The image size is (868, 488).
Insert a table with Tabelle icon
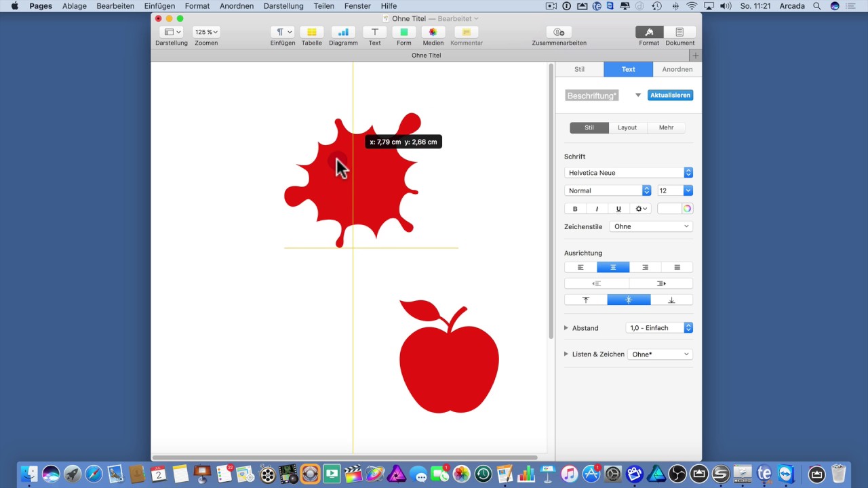(311, 32)
